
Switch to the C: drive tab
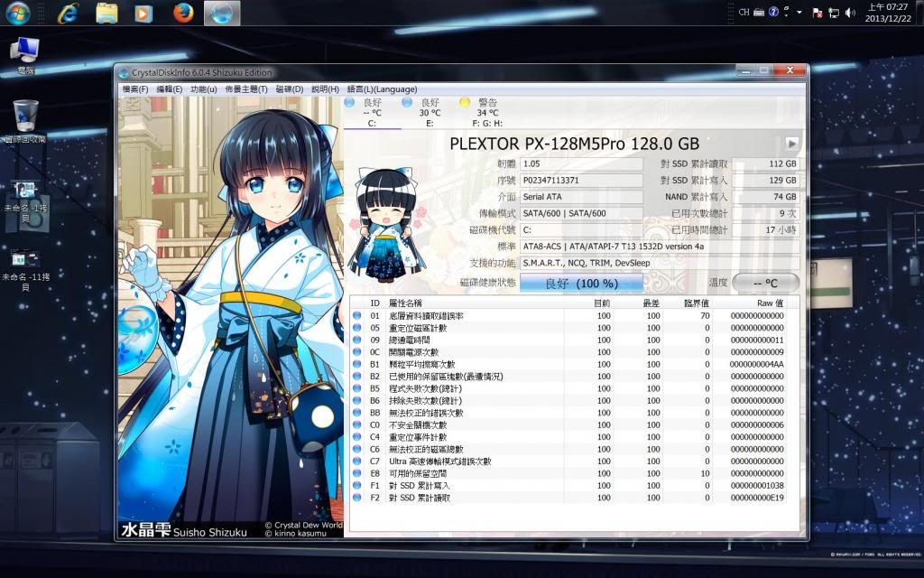click(373, 113)
